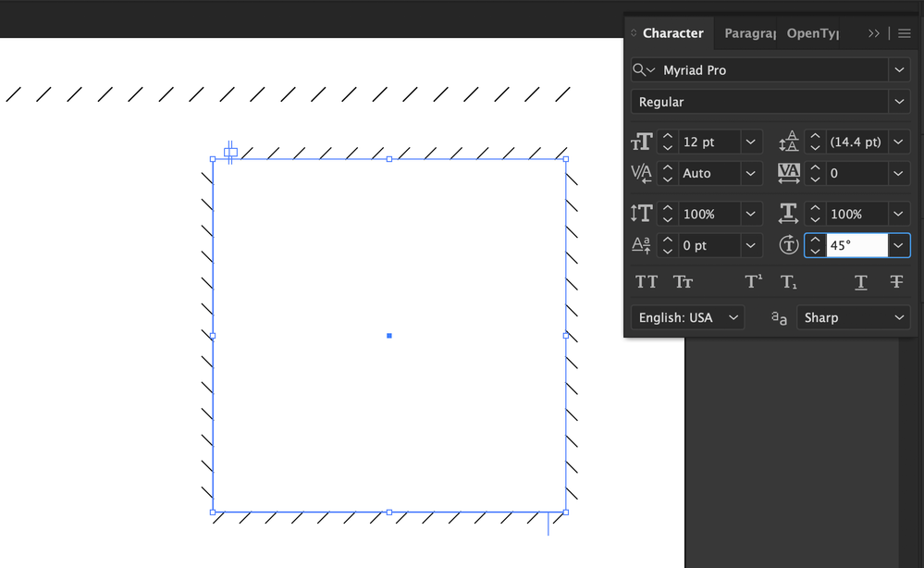Click the 12 pt font size field
Viewport: 924px width, 568px height.
tap(708, 142)
